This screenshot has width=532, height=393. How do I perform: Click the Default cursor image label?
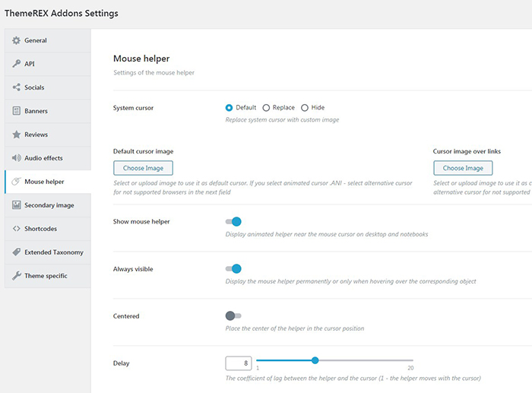[143, 151]
